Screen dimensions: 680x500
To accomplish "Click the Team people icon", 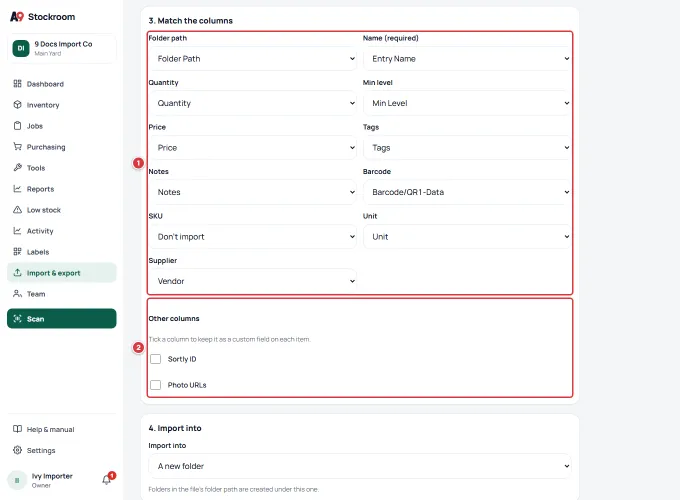I will tap(17, 294).
